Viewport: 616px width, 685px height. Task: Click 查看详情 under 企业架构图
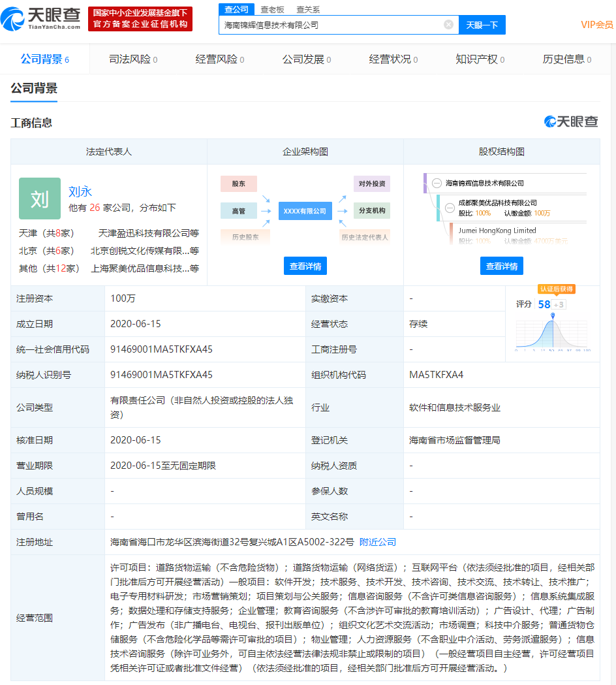(x=305, y=266)
